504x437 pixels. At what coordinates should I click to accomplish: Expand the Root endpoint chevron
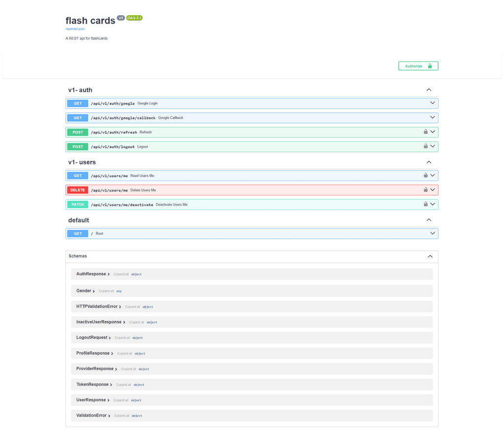[x=433, y=233]
